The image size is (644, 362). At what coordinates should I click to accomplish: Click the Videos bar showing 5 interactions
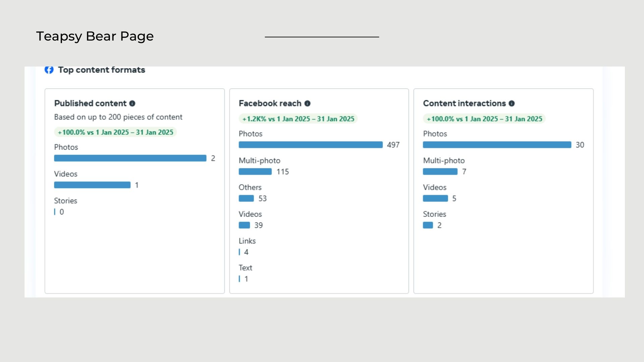(435, 198)
